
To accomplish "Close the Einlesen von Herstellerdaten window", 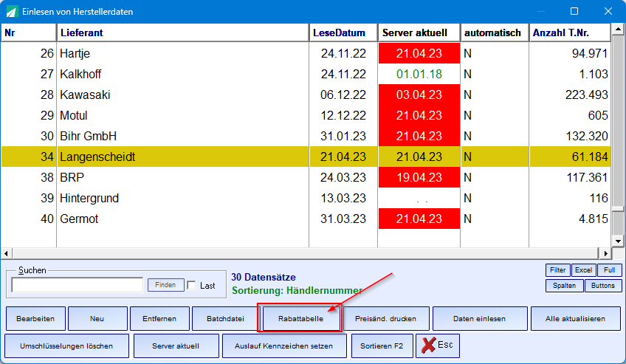I will coord(608,11).
